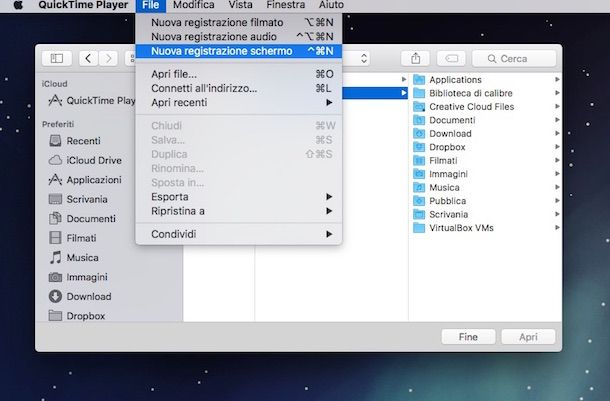The height and width of the screenshot is (401, 610).
Task: Select Creative Cloud Files folder
Action: (x=464, y=107)
